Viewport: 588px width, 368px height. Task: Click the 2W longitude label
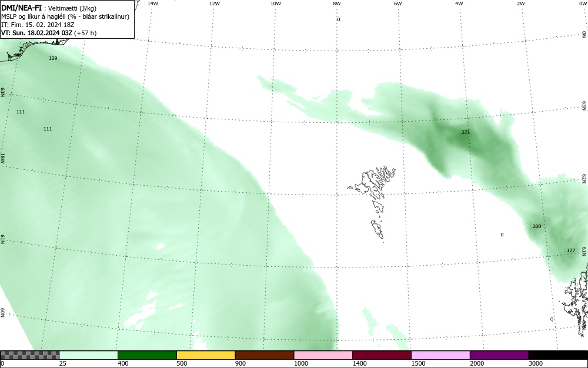coord(520,4)
